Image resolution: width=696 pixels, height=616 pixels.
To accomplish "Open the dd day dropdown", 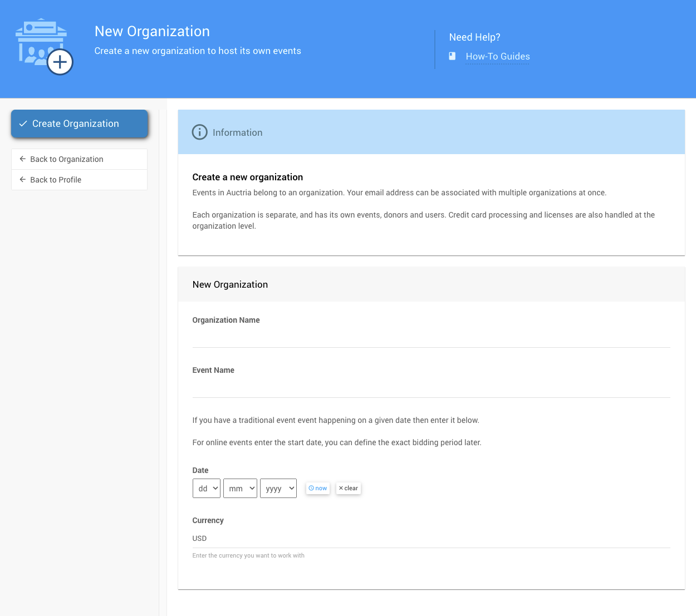I will [x=207, y=489].
